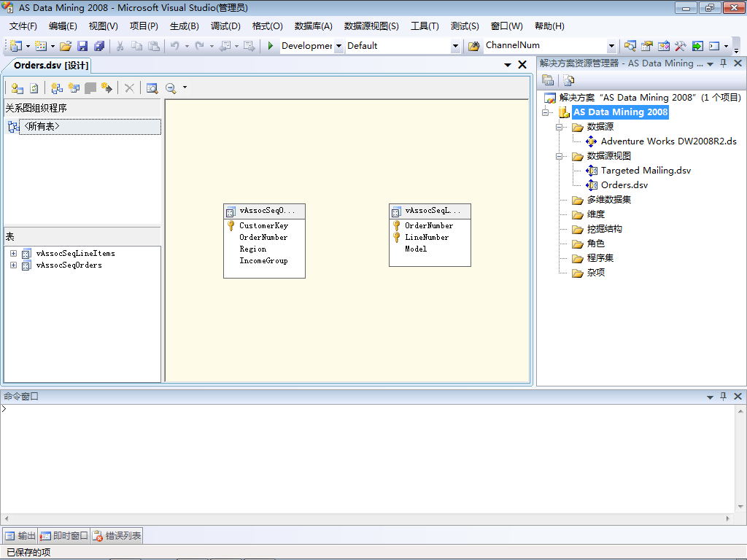This screenshot has width=747, height=560.
Task: Open the Zoom level dropdown arrow
Action: pyautogui.click(x=185, y=87)
